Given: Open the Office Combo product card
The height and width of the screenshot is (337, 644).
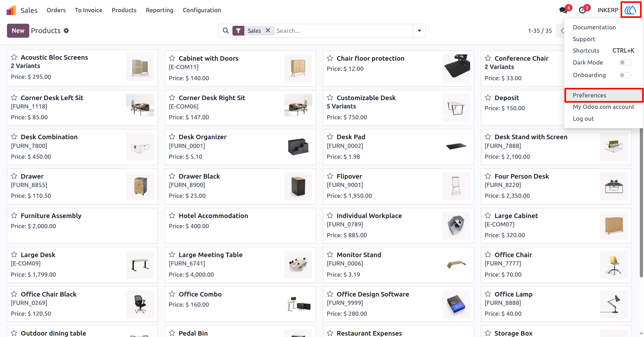Looking at the screenshot, I should point(240,304).
